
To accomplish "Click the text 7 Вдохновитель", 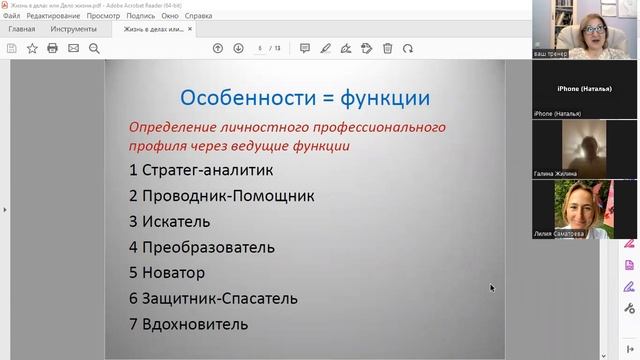I will coord(189,324).
